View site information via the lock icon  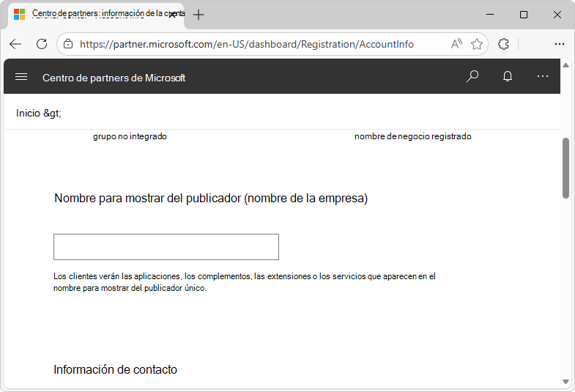(68, 44)
